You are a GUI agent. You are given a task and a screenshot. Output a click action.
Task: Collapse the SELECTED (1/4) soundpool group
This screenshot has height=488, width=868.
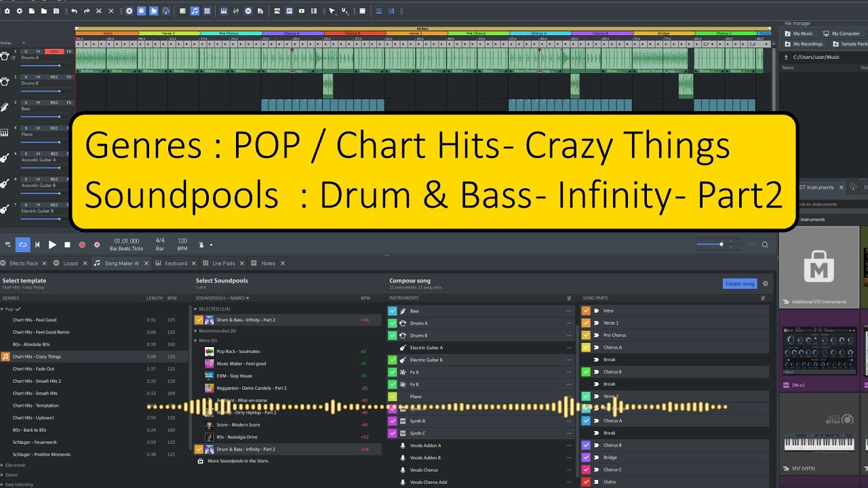[x=196, y=309]
